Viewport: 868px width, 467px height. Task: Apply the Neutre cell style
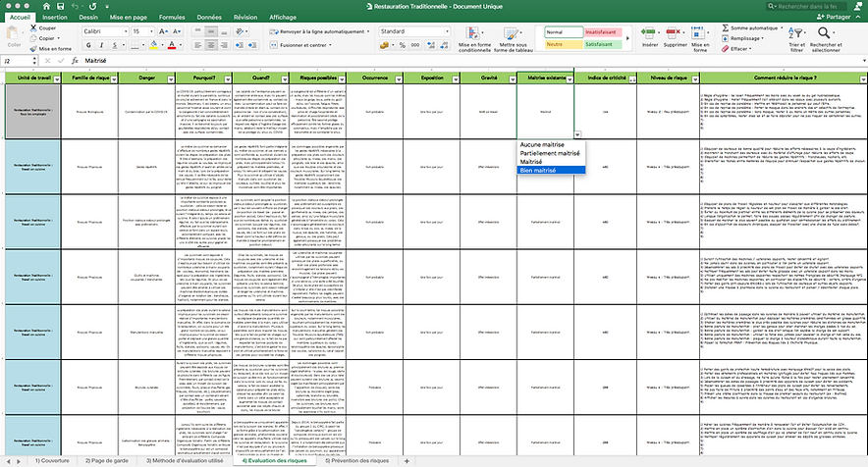[x=564, y=44]
